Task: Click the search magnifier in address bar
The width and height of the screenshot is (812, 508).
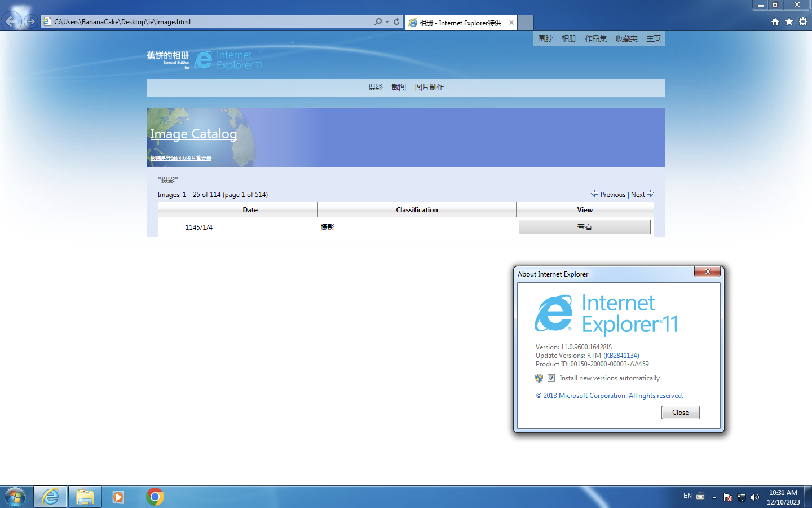Action: click(x=378, y=22)
